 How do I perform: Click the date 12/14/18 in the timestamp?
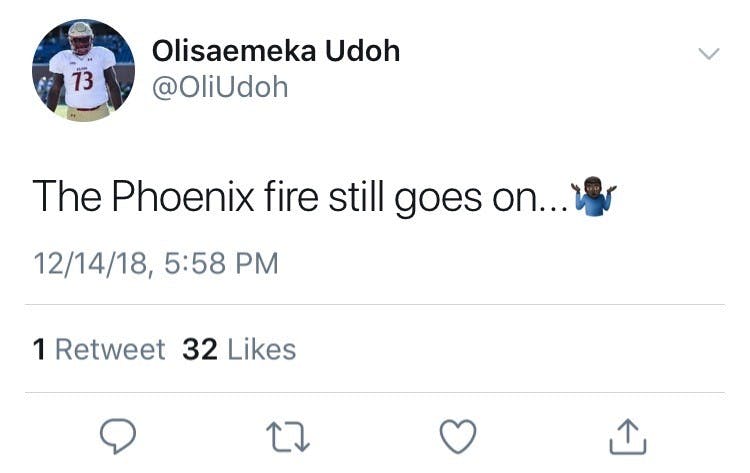coord(90,264)
